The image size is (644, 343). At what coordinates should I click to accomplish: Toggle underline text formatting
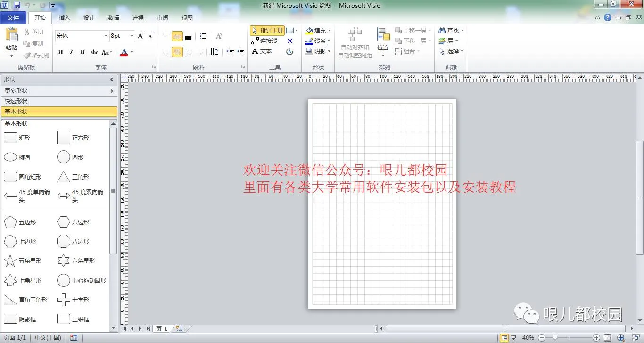click(83, 52)
